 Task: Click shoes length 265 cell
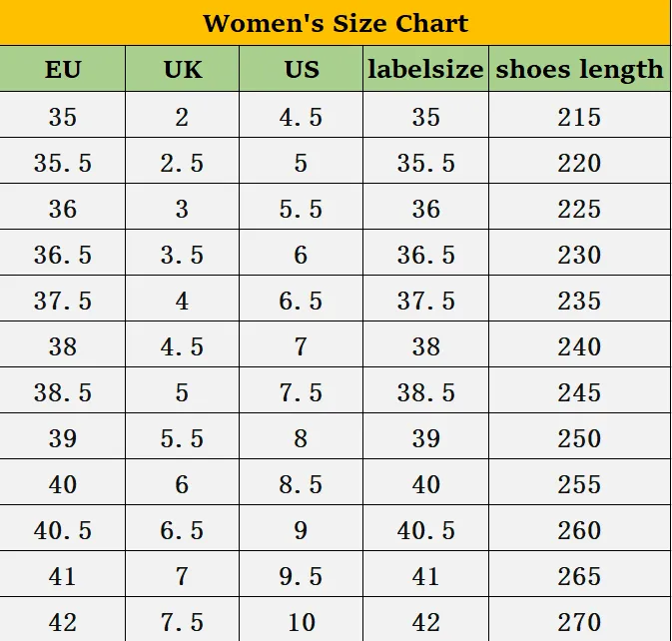coord(579,574)
